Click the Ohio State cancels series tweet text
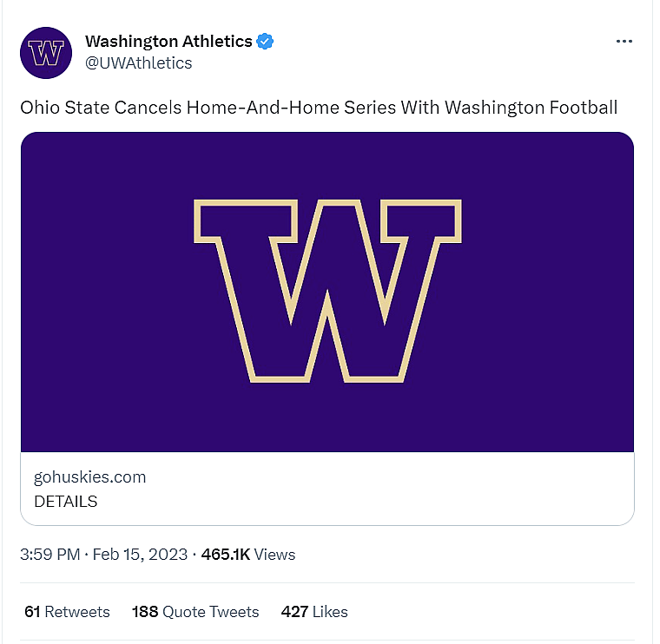 click(x=319, y=108)
